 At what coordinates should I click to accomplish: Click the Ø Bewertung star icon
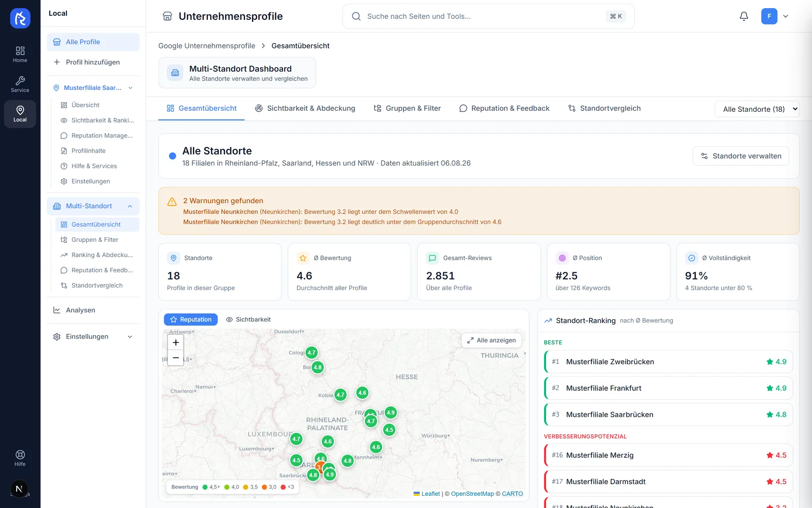point(303,258)
